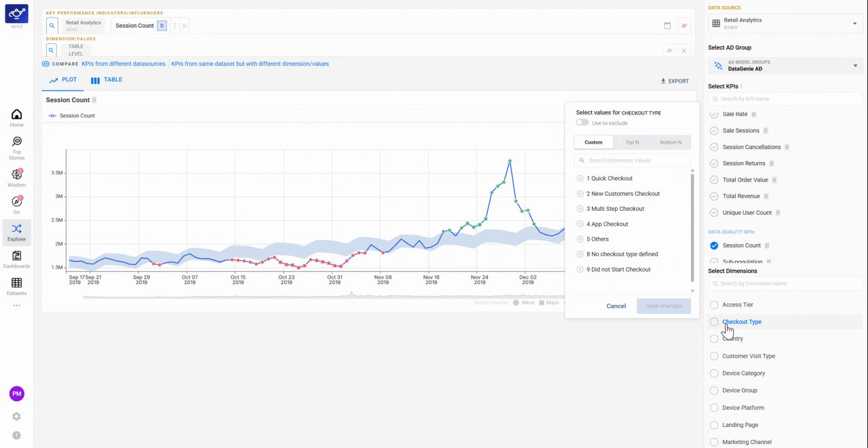Viewport: 868px width, 448px height.
Task: Open the calendar date picker icon
Action: (667, 26)
